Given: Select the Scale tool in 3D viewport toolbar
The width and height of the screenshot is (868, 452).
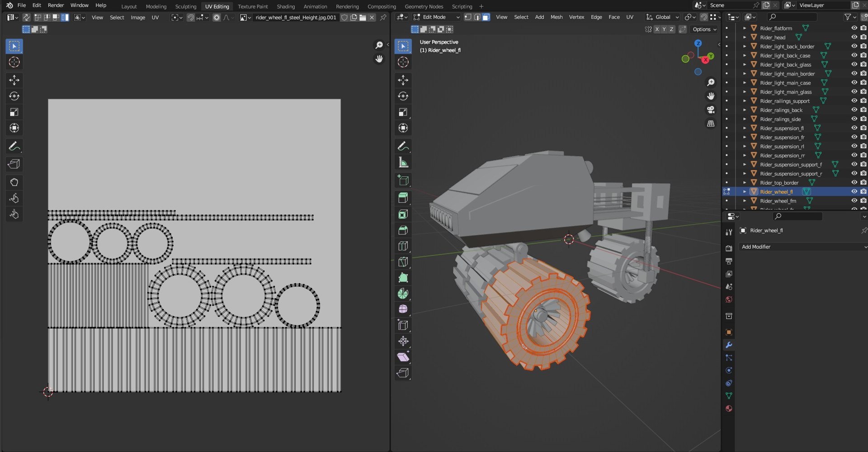Looking at the screenshot, I should point(403,112).
